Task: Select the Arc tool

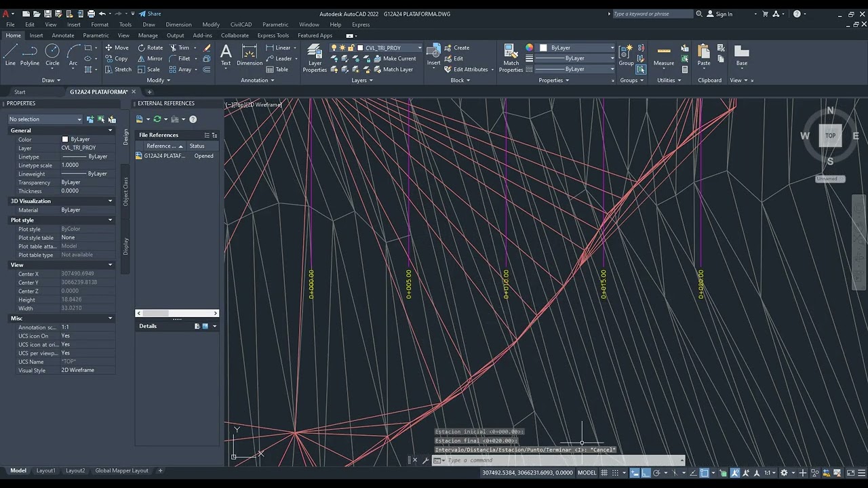Action: [x=73, y=55]
